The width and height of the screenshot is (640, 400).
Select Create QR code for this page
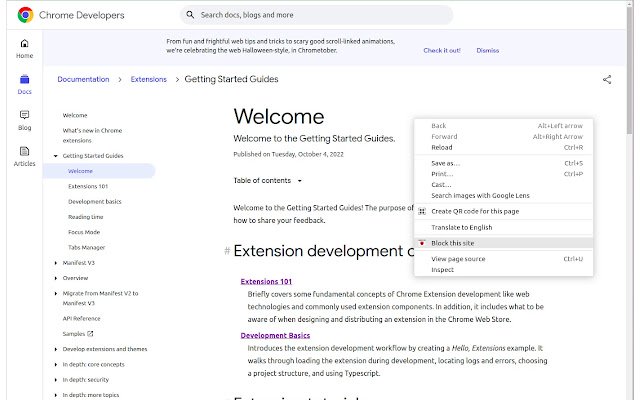click(x=504, y=211)
